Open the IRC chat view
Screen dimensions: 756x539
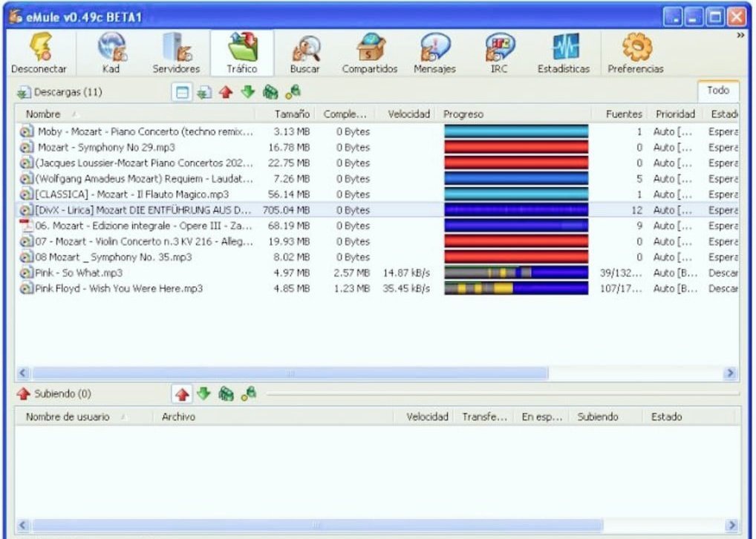coord(500,53)
